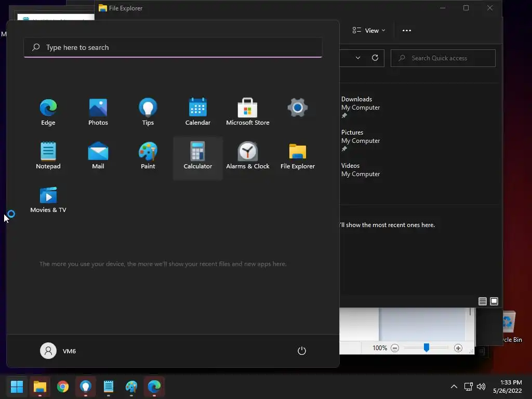Screen dimensions: 532x399
Task: Switch to Tips app on the taskbar
Action: [86, 387]
